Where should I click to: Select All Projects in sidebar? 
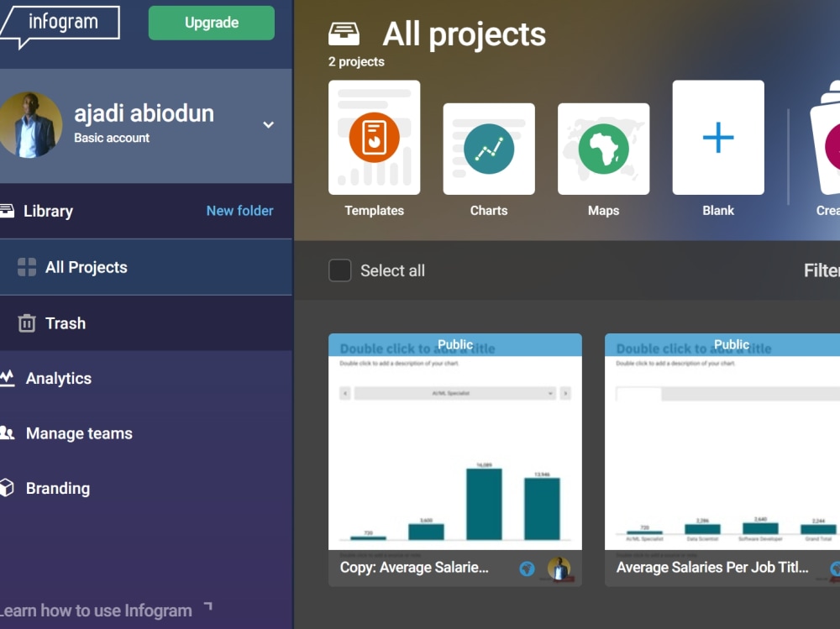click(x=145, y=267)
